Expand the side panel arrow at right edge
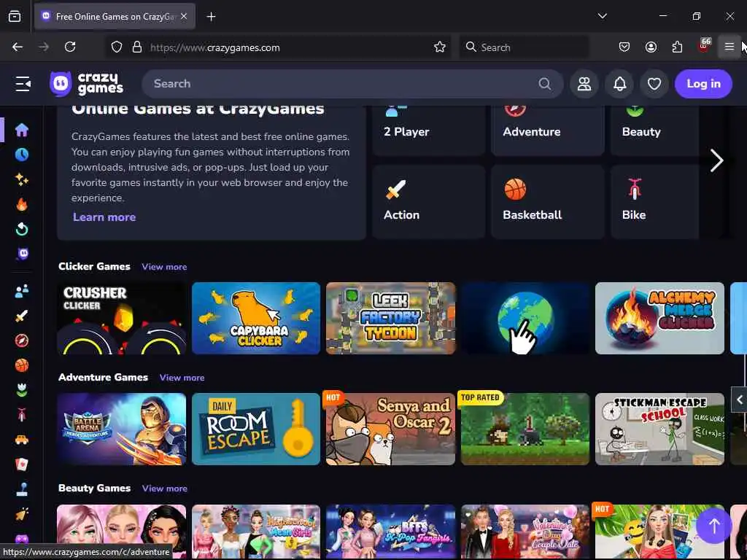Image resolution: width=747 pixels, height=560 pixels. coord(740,400)
